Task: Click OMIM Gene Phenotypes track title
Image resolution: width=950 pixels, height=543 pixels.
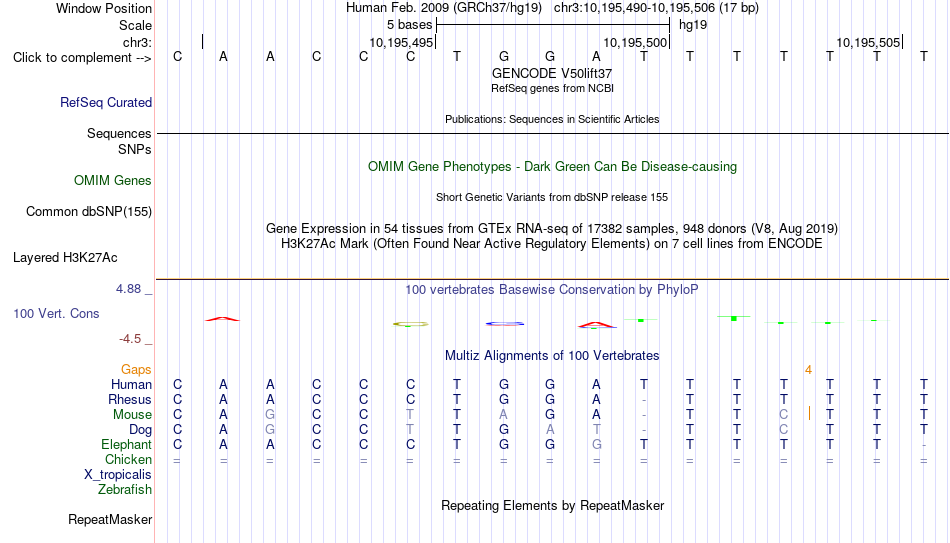Action: (x=552, y=167)
